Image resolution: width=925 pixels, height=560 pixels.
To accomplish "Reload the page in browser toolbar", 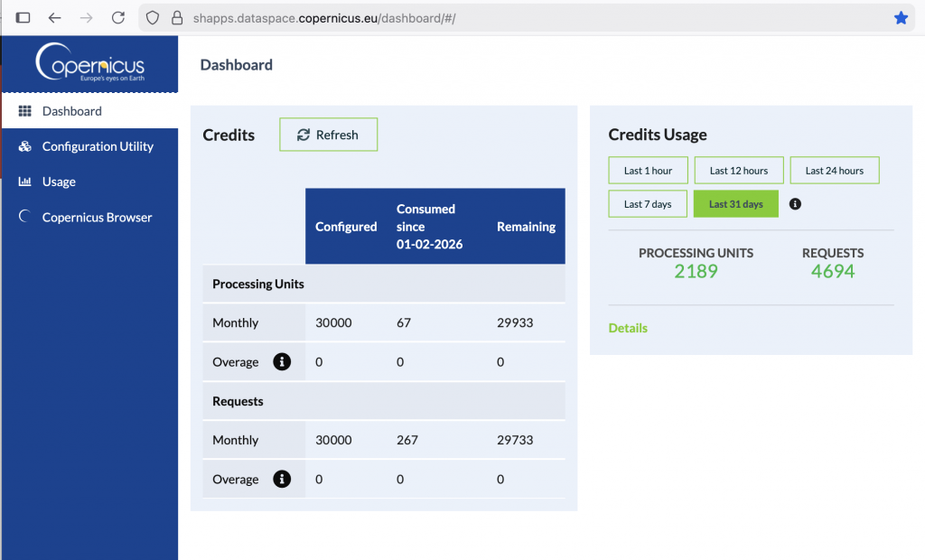I will (118, 18).
